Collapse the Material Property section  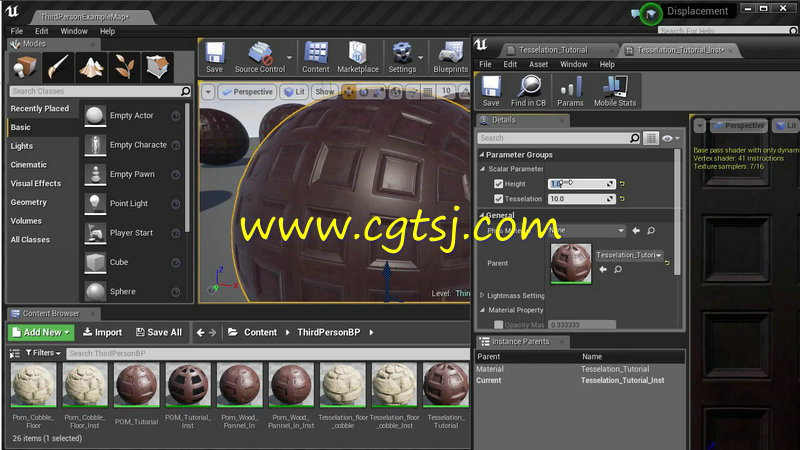pyautogui.click(x=482, y=310)
